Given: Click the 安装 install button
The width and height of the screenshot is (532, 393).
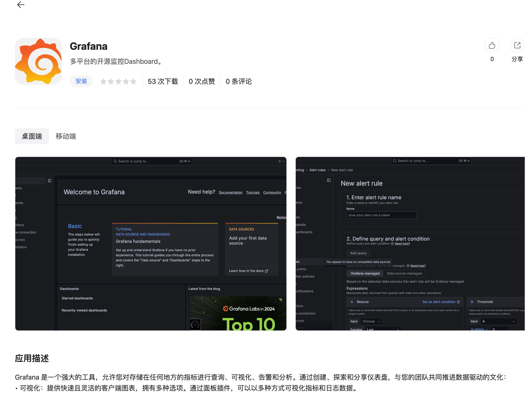Looking at the screenshot, I should tap(81, 81).
